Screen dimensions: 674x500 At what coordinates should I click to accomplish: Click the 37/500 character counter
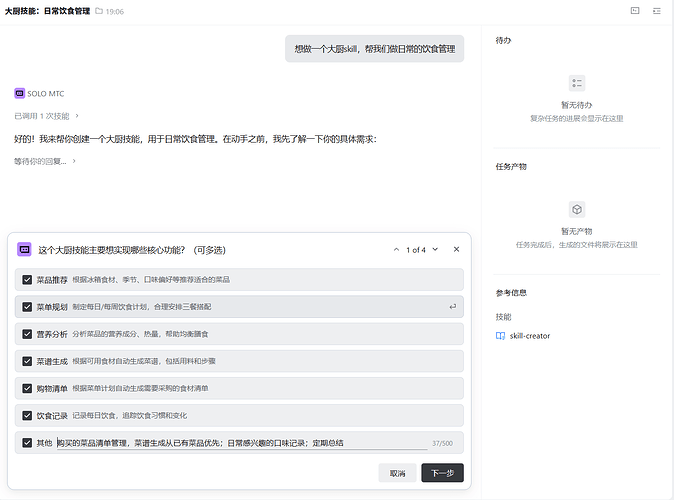click(x=442, y=443)
